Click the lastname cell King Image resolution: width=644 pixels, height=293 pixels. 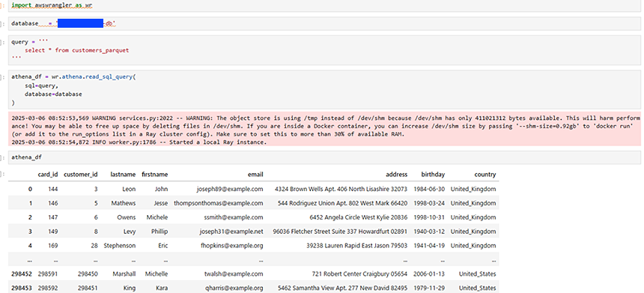[x=130, y=288]
